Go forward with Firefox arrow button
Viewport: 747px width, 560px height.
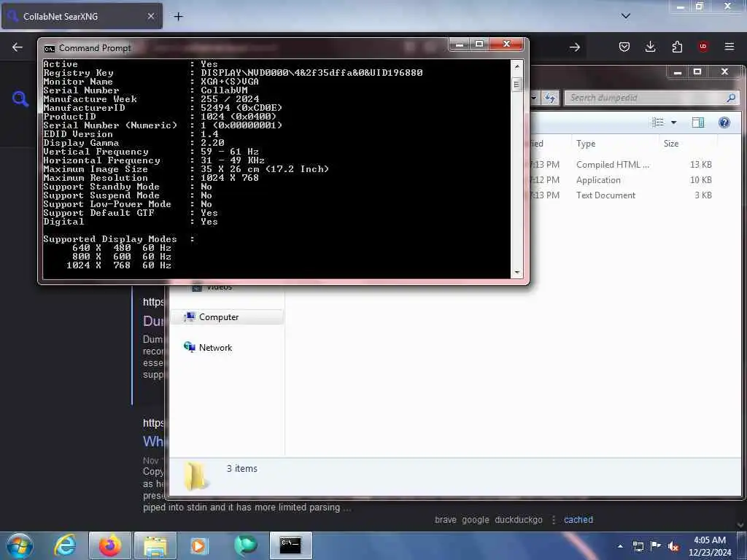[x=575, y=47]
